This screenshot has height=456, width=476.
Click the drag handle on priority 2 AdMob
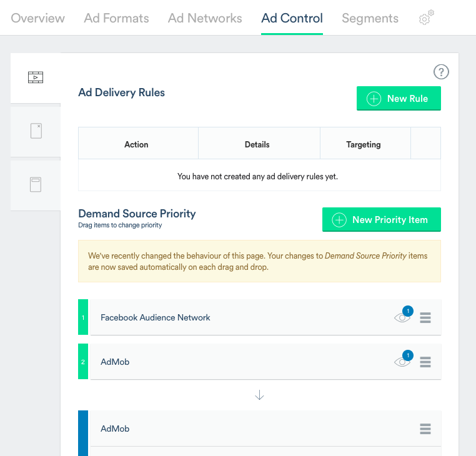click(x=425, y=362)
